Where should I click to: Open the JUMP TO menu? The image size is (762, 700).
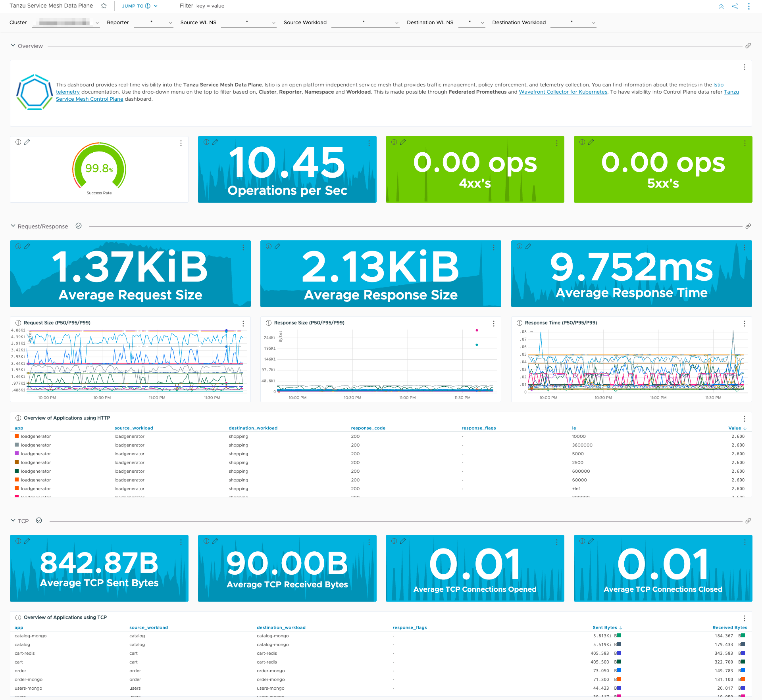coord(140,6)
